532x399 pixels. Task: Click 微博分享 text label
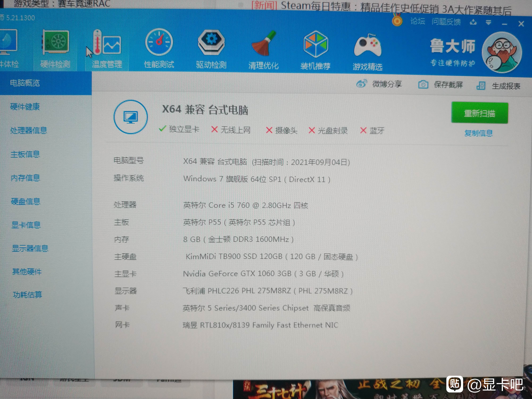[x=387, y=84]
